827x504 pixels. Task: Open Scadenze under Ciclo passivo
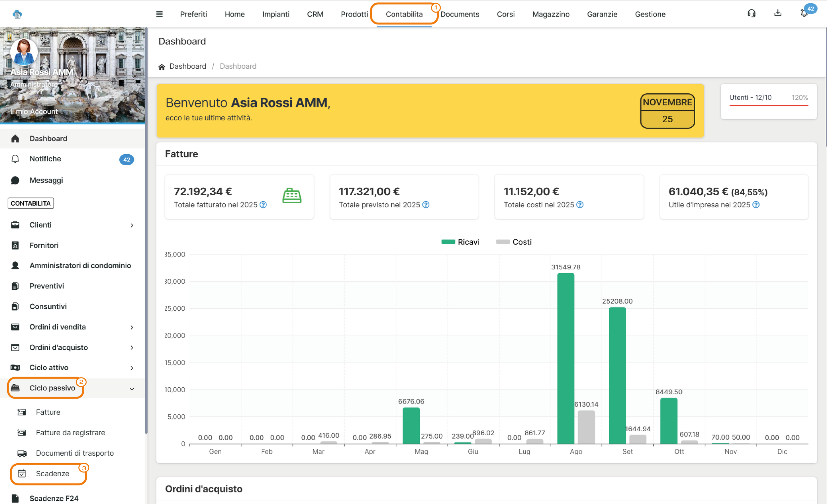tap(52, 474)
